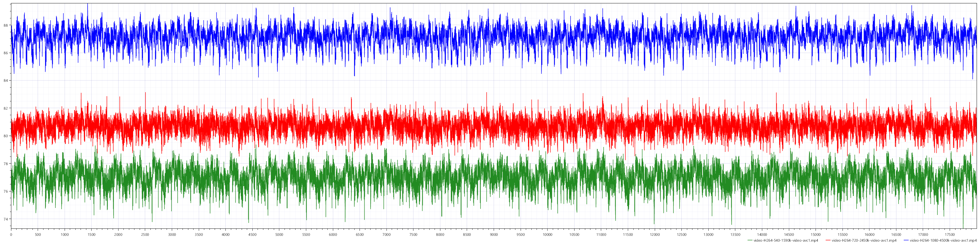Click the 12000 tick on the x-axis
Image resolution: width=980 pixels, height=245 pixels.
click(655, 235)
